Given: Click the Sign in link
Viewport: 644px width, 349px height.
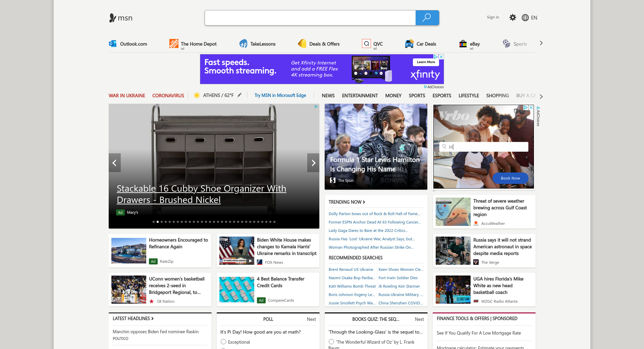Looking at the screenshot, I should coord(493,17).
